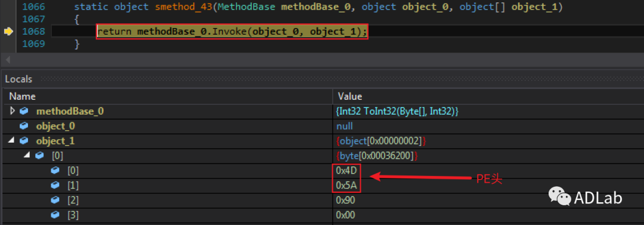Click the object_0 variable cube icon
Viewport: 644px width, 225px height.
(24, 126)
